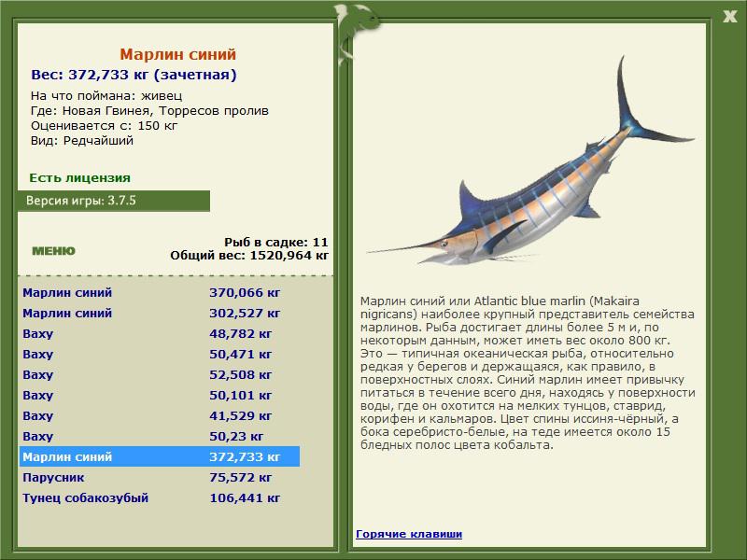
Task: Select Марлин синий 370,066 кг entry
Action: click(160, 292)
